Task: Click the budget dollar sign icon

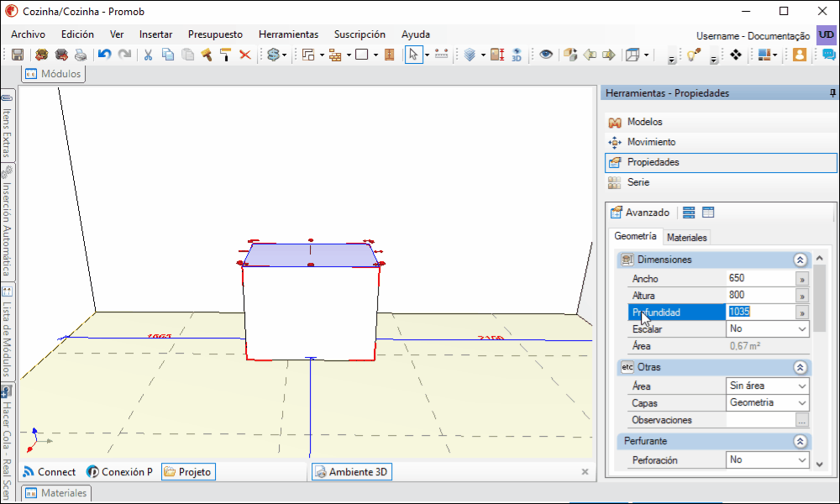Action: (x=273, y=55)
